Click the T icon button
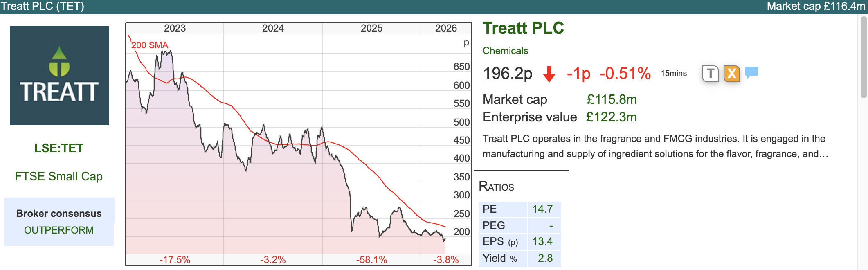 (710, 74)
